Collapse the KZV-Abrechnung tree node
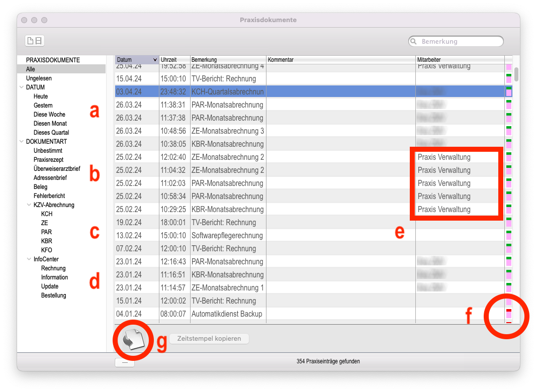Viewport: 537px width, 392px height. (29, 205)
